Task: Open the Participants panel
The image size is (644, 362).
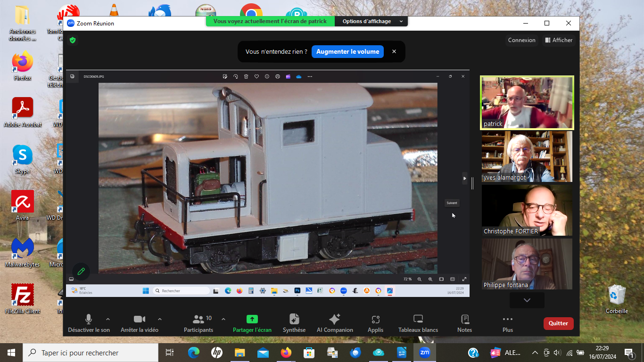Action: [198, 323]
